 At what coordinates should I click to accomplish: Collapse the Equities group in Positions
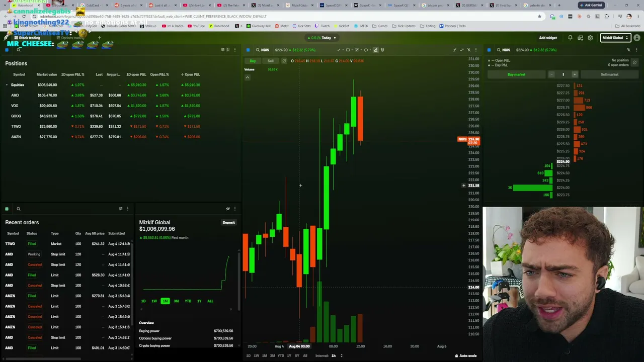7,85
